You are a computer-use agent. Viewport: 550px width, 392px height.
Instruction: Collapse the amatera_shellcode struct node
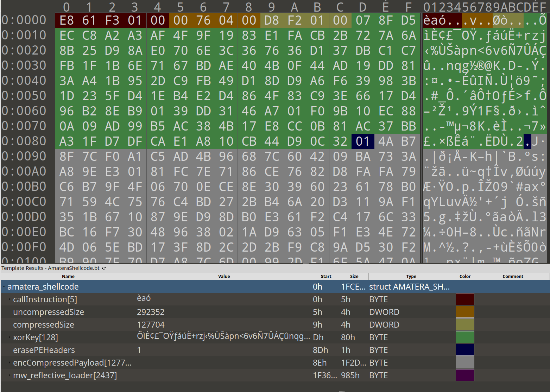point(4,287)
